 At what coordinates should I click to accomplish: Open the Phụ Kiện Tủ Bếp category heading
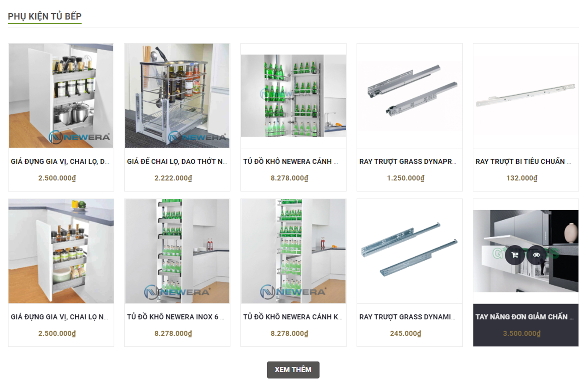click(x=45, y=16)
